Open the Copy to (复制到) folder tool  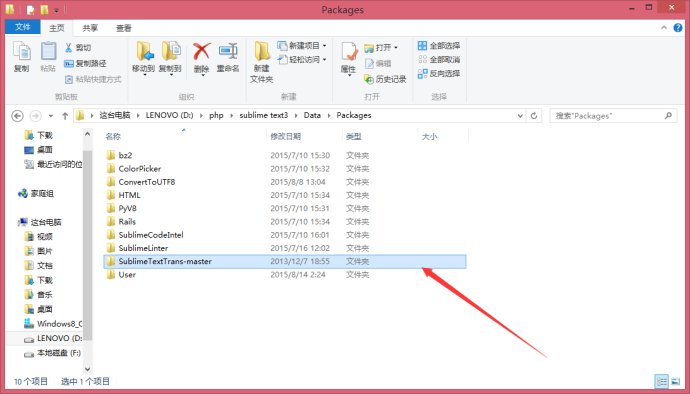click(170, 57)
